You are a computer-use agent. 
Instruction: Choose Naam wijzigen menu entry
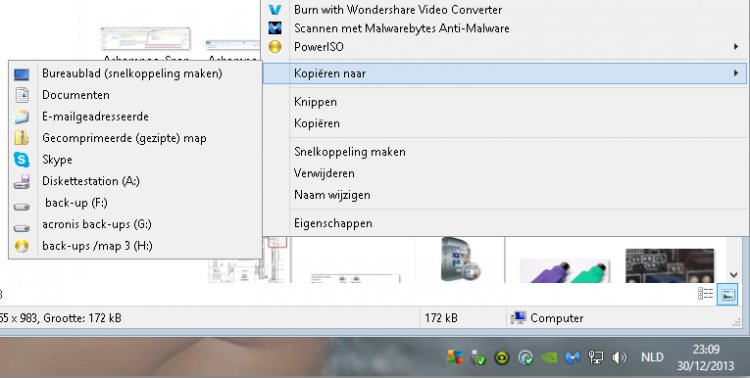pyautogui.click(x=332, y=195)
